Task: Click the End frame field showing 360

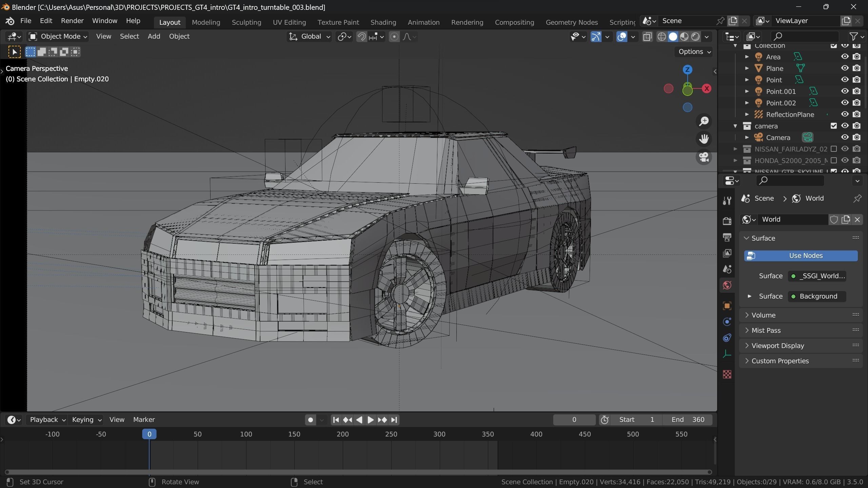Action: pos(688,420)
